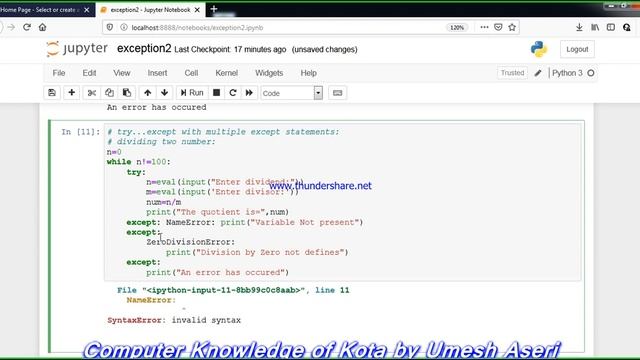Open the command palette keyboard icon

338,93
